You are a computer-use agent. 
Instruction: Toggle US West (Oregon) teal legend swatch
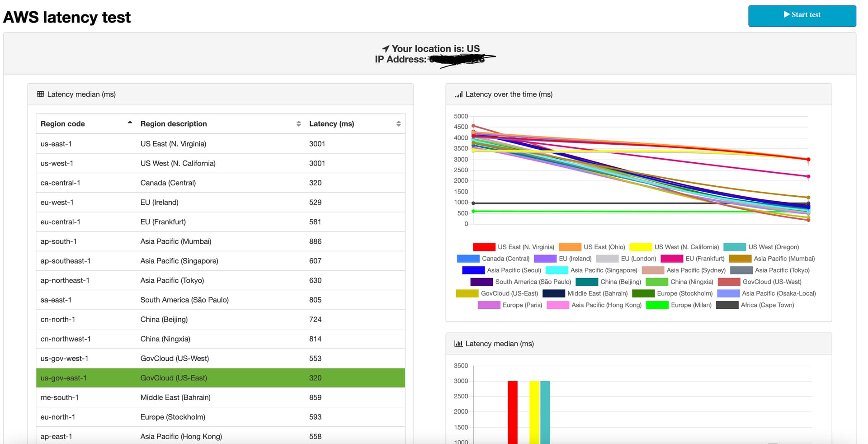[735, 247]
